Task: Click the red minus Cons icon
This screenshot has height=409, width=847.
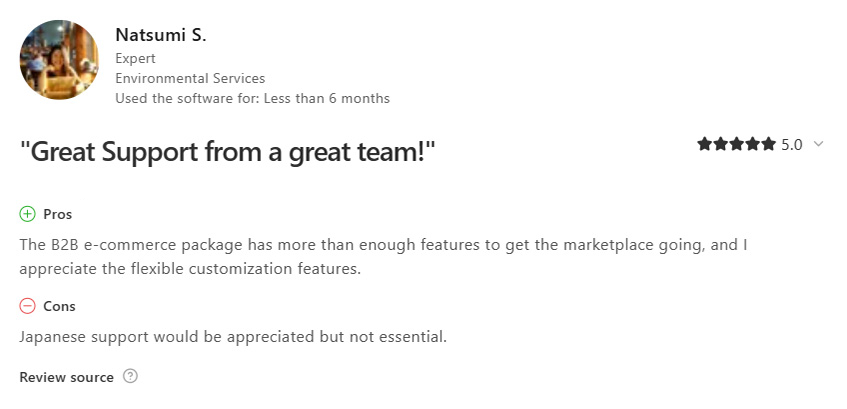Action: tap(27, 306)
